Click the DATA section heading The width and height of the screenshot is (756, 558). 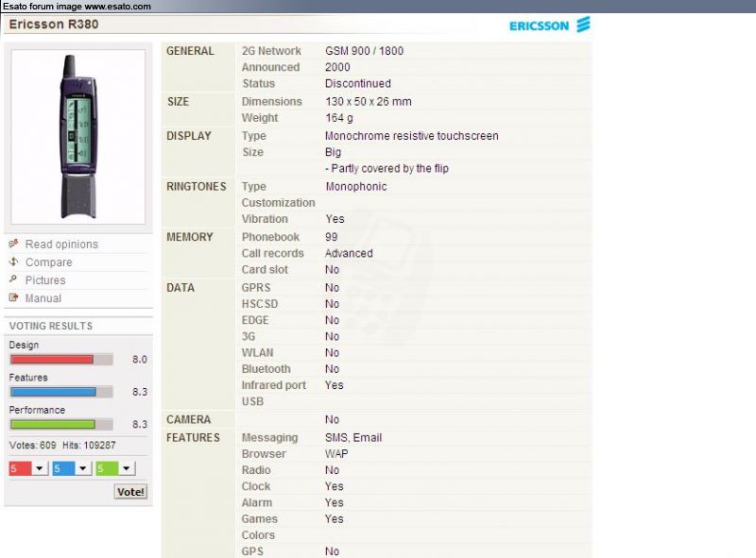180,288
